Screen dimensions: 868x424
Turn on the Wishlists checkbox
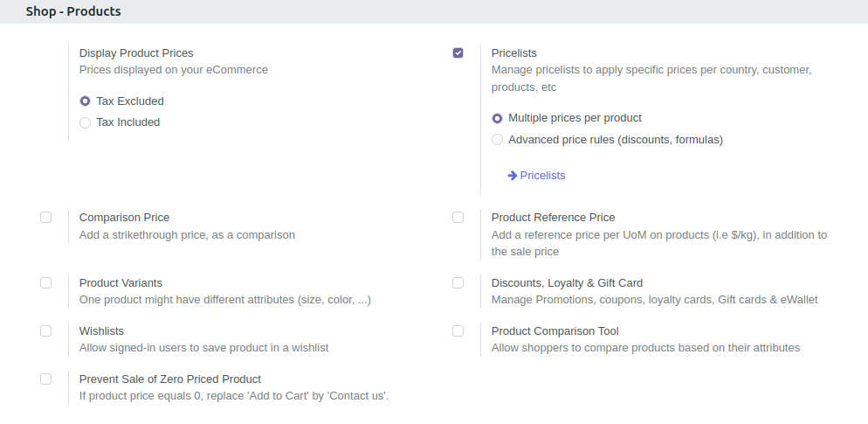pyautogui.click(x=46, y=330)
